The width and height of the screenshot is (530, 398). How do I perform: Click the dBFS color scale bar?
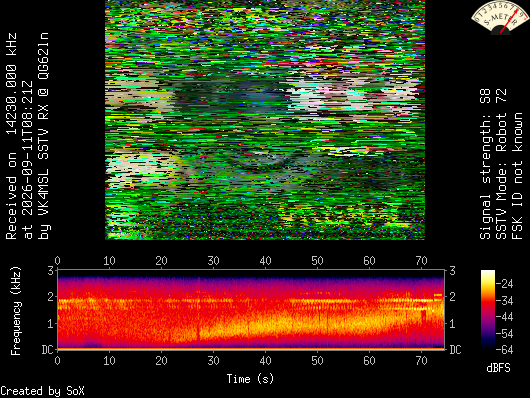tap(488, 309)
